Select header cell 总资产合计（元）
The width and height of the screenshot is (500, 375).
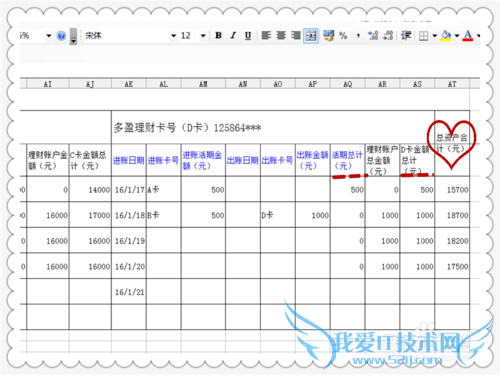point(452,143)
